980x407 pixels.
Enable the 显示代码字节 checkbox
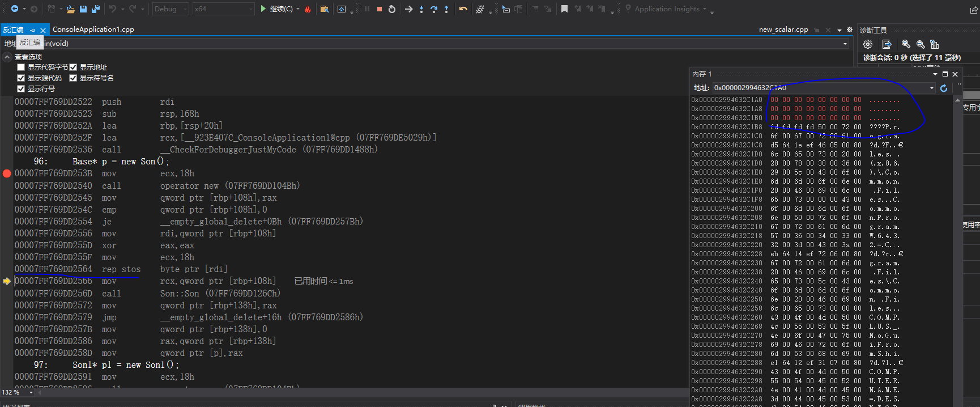coord(21,67)
